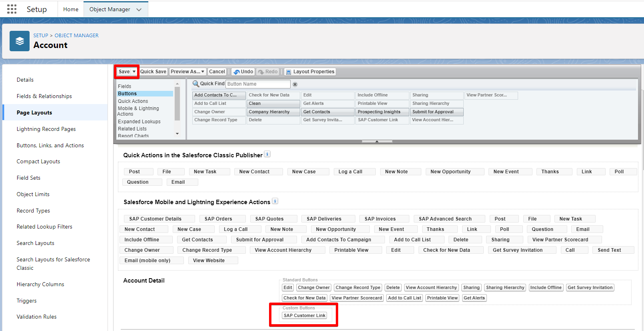Click SAP Customer Link palette button
644x331 pixels.
point(382,120)
